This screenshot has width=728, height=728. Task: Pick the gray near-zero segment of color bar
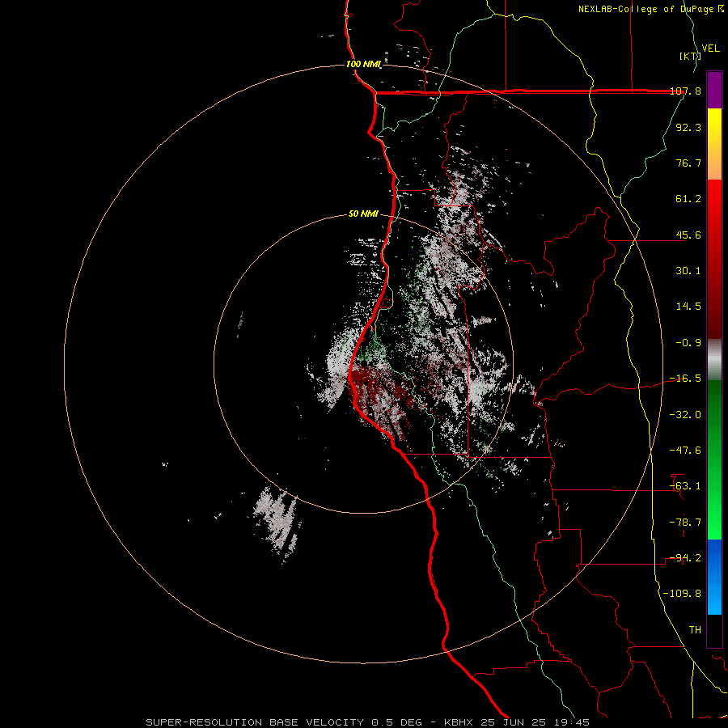pyautogui.click(x=714, y=360)
